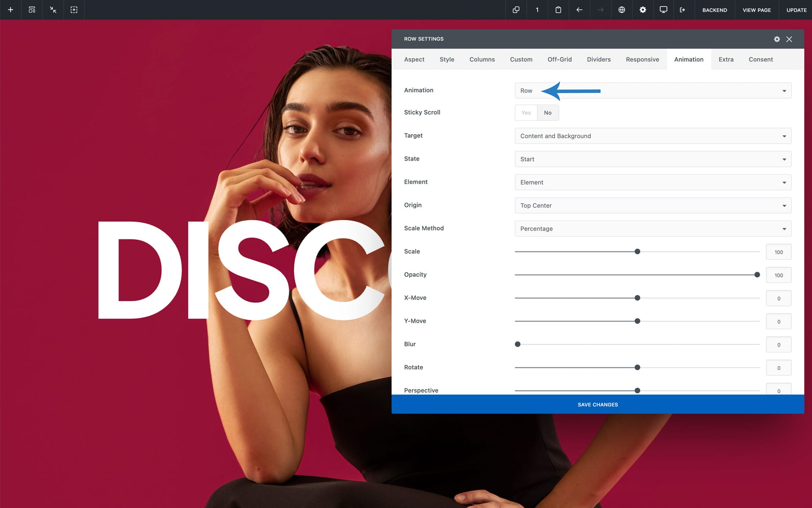The width and height of the screenshot is (812, 508).
Task: Click the Blur slider handle
Action: point(518,344)
